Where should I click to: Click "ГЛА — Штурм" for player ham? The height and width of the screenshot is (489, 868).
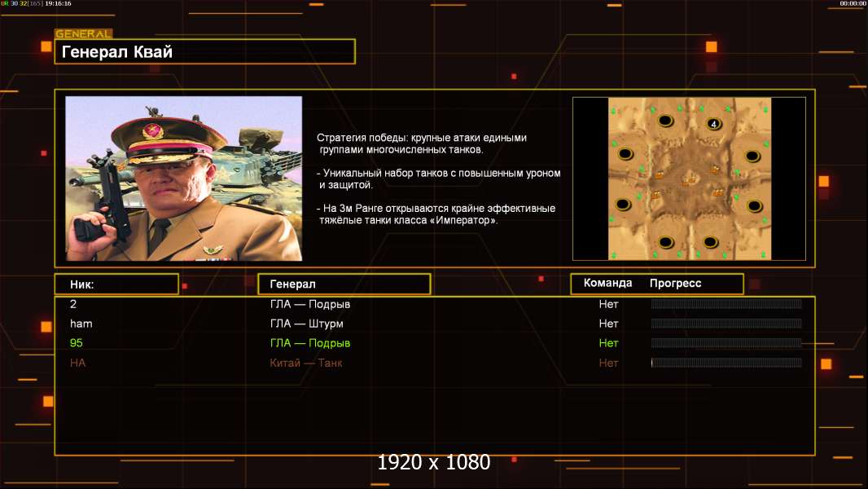pyautogui.click(x=307, y=324)
